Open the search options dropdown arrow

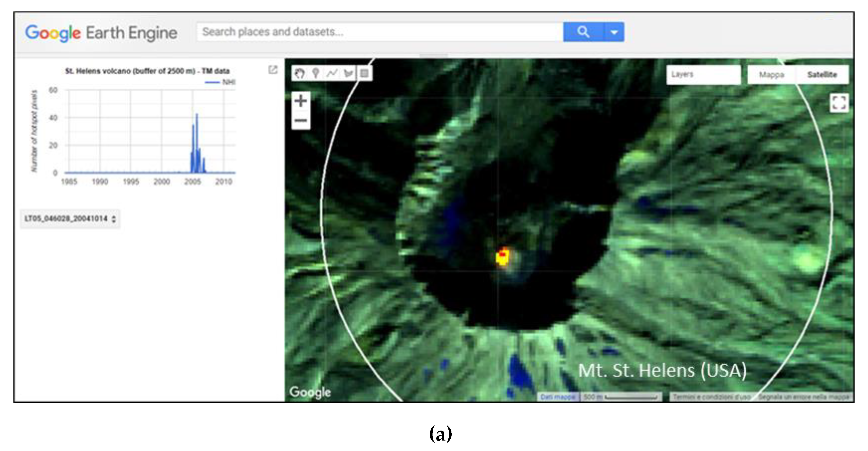tap(614, 32)
